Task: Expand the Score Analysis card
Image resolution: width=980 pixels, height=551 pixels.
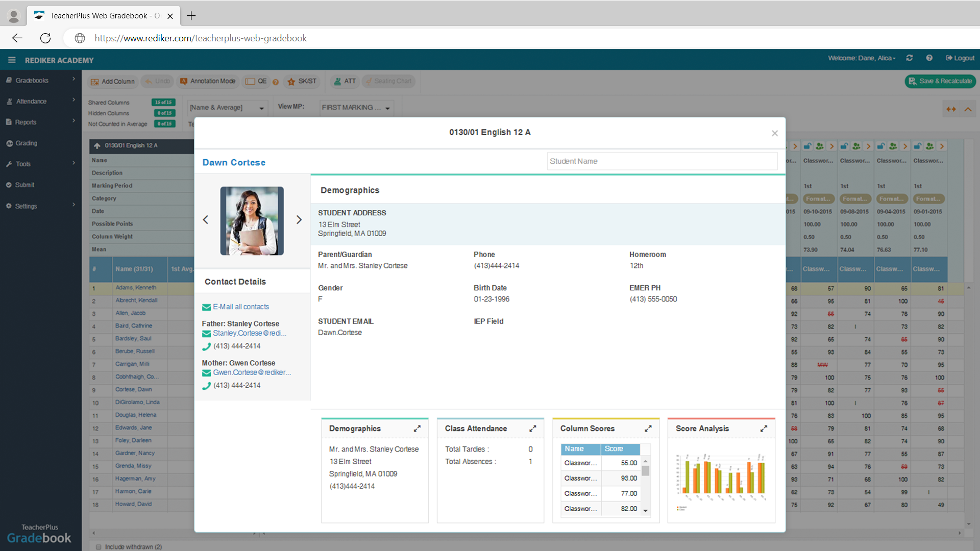Action: click(764, 429)
